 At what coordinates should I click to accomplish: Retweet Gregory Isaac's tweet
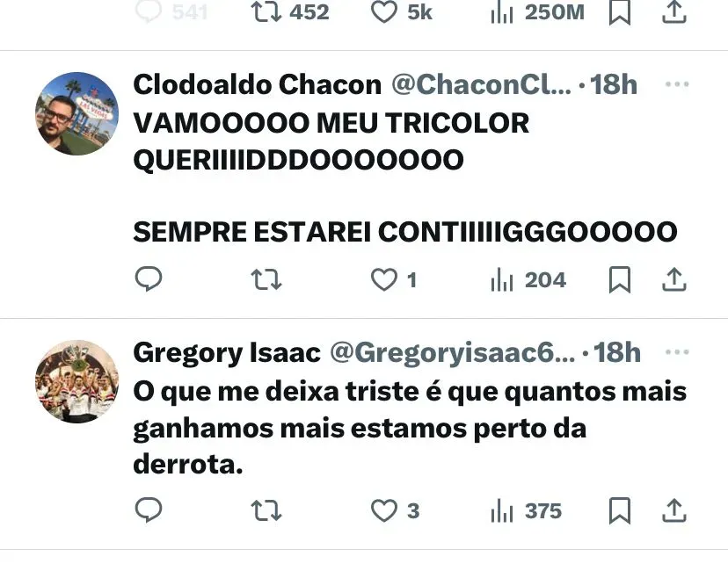point(266,510)
